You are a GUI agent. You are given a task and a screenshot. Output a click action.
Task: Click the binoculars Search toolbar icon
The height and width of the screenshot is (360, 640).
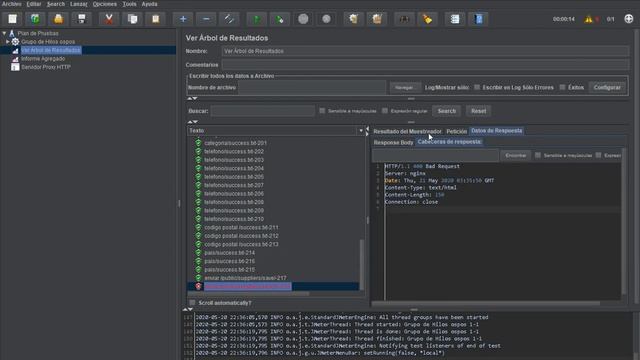404,19
